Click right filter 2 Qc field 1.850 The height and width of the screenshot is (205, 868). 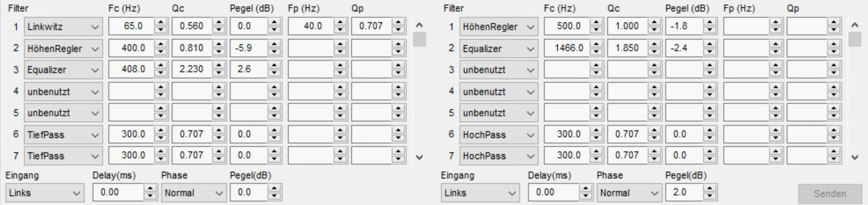click(x=626, y=48)
